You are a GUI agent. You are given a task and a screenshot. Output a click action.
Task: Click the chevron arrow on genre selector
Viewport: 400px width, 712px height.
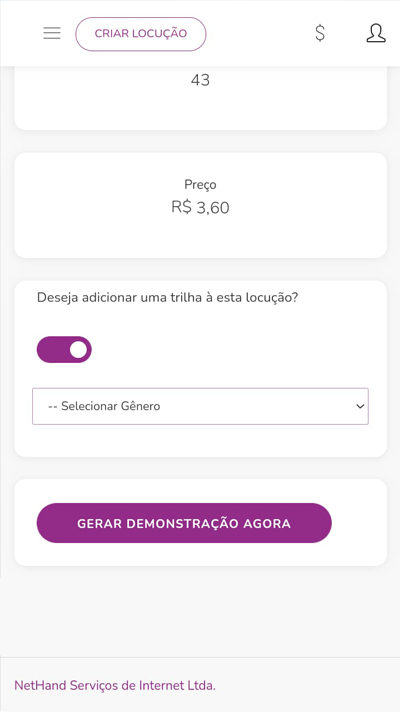click(360, 406)
